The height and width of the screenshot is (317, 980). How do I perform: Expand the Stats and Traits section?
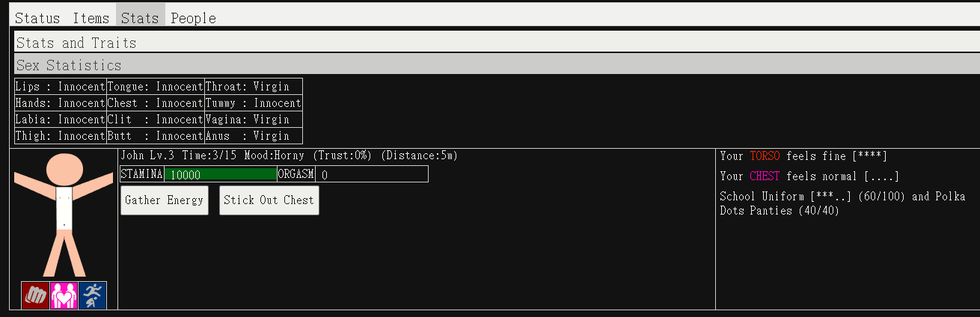(x=76, y=43)
